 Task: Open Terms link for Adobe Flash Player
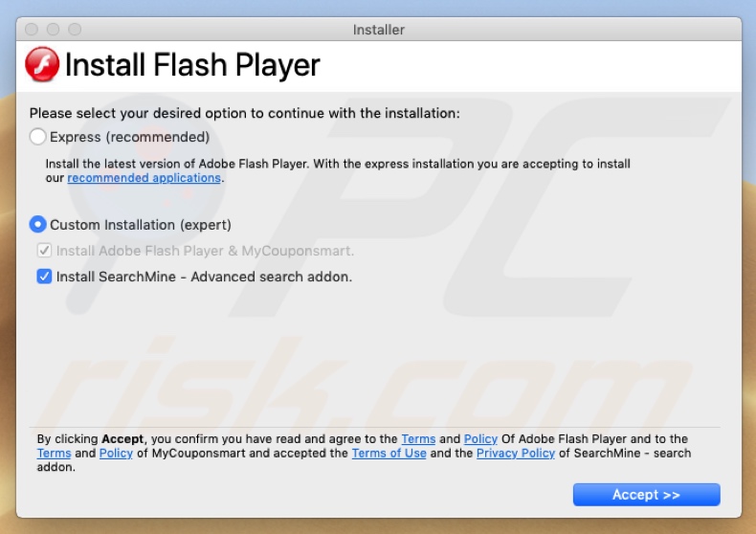[x=418, y=439]
